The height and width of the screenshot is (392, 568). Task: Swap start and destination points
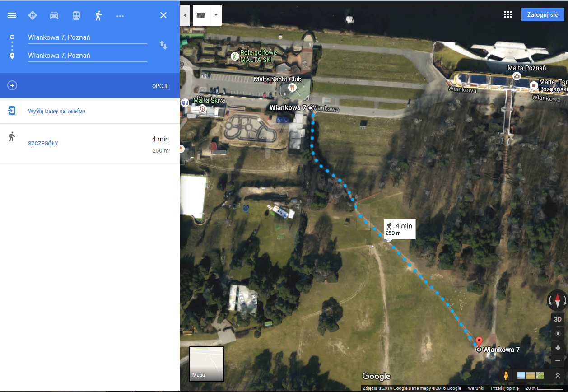click(x=163, y=45)
